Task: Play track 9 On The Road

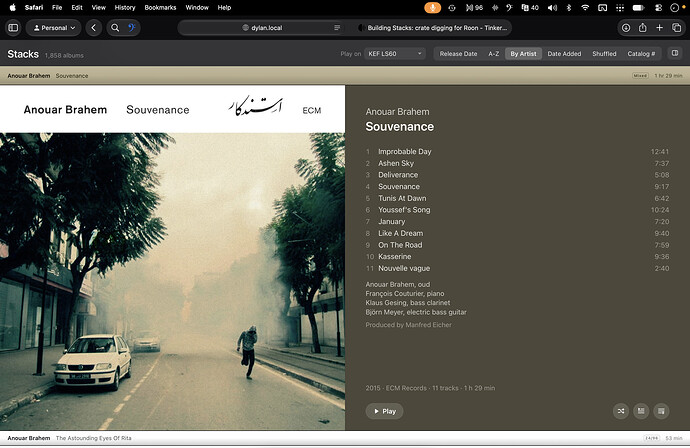Action: [x=517, y=245]
